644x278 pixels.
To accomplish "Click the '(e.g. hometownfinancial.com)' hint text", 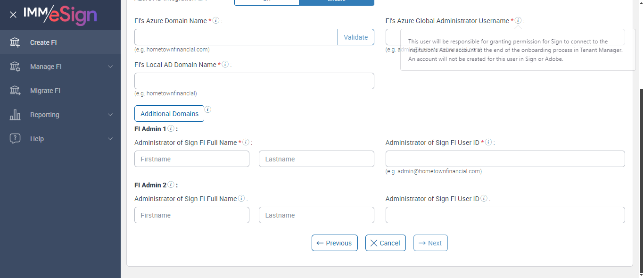I will click(x=172, y=50).
